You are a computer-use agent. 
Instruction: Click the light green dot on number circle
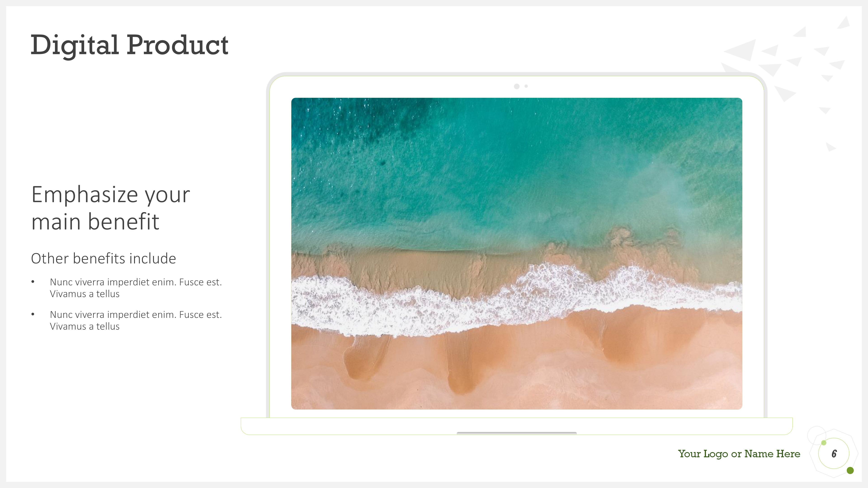pyautogui.click(x=824, y=443)
